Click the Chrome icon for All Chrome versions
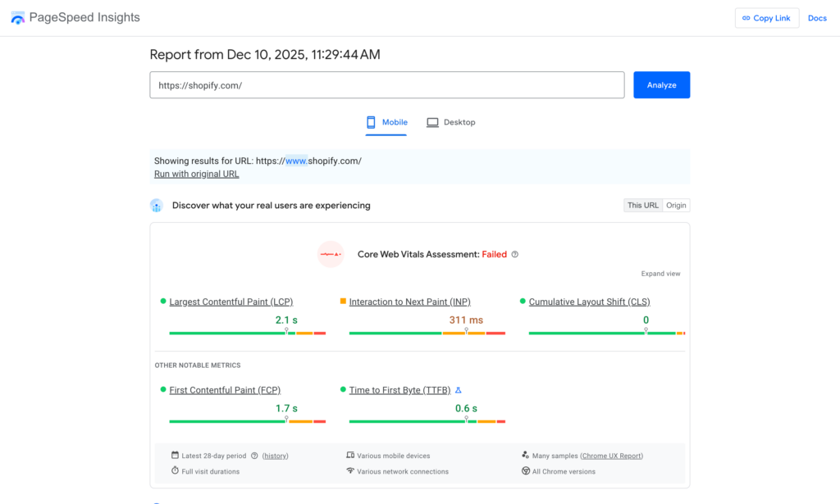 click(x=526, y=471)
